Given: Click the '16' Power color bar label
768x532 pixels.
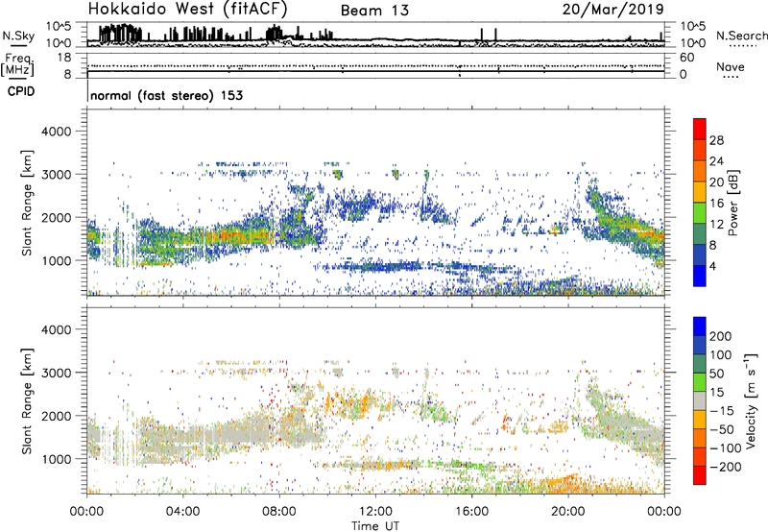Looking at the screenshot, I should (716, 204).
